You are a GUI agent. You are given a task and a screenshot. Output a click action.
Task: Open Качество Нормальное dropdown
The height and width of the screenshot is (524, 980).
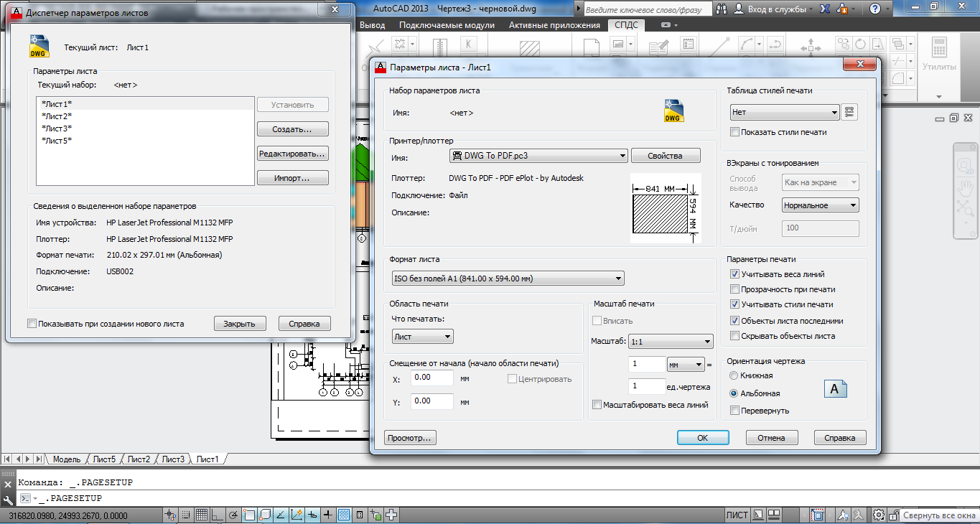pos(821,205)
